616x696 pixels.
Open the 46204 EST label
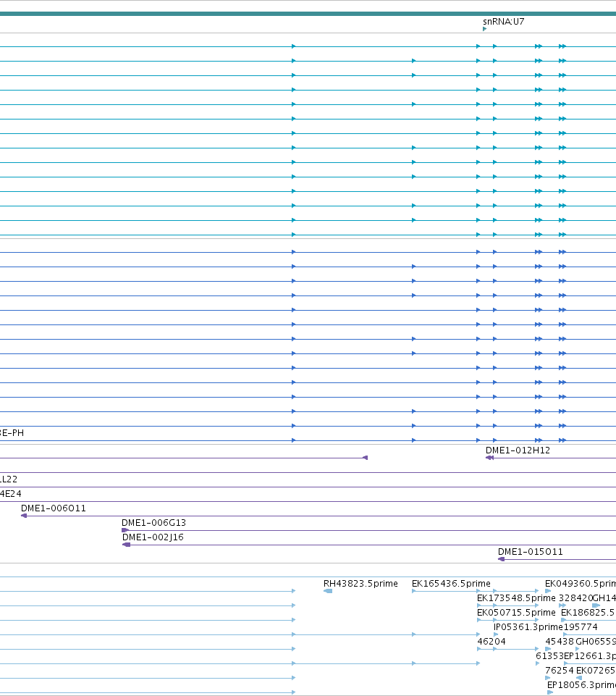coord(491,642)
